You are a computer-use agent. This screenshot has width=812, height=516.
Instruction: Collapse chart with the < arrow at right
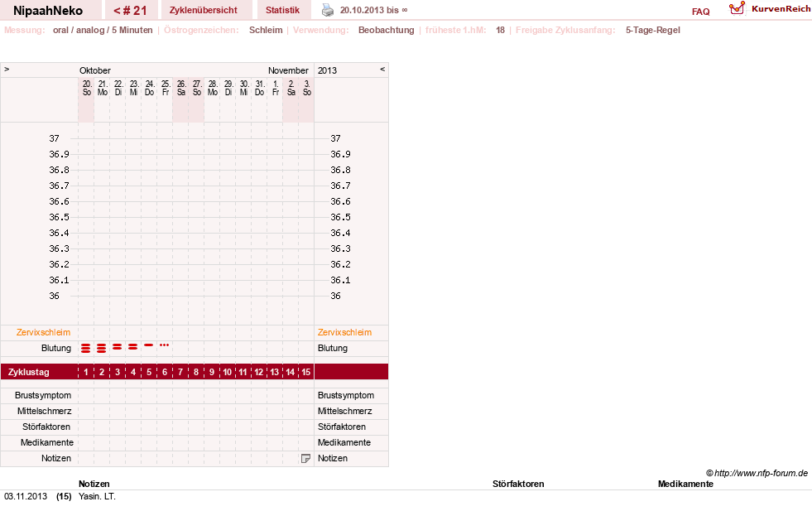click(382, 70)
